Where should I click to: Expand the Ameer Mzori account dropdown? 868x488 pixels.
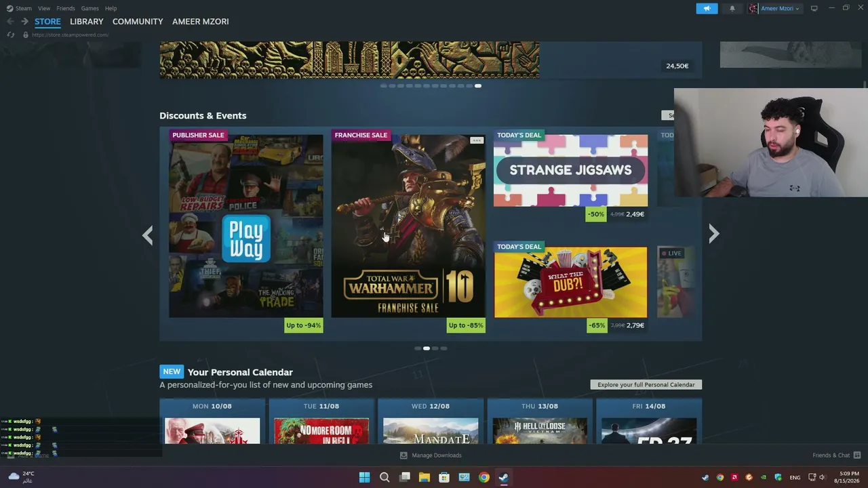coord(774,8)
